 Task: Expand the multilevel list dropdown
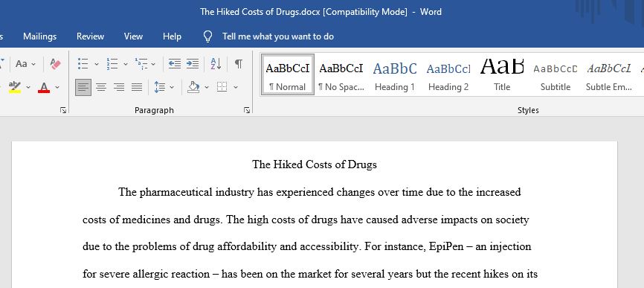[x=153, y=64]
